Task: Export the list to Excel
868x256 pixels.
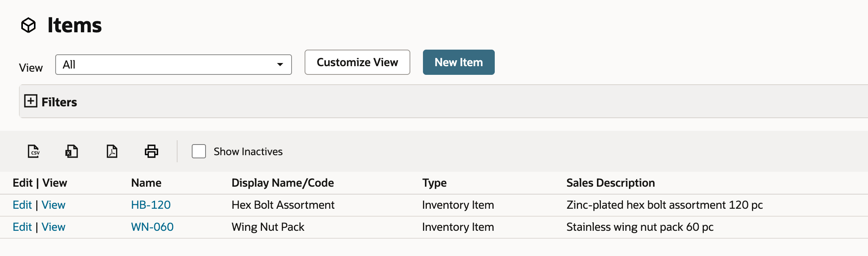Action: 72,151
